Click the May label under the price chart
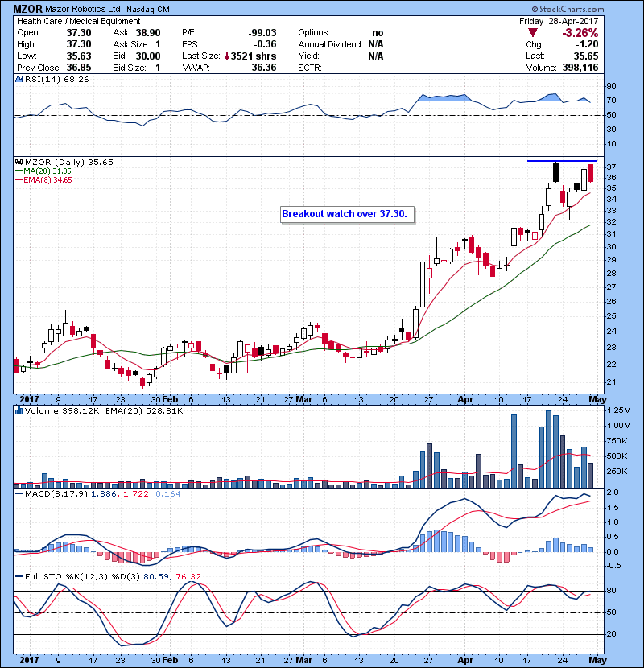This screenshot has height=668, width=644. coord(597,400)
